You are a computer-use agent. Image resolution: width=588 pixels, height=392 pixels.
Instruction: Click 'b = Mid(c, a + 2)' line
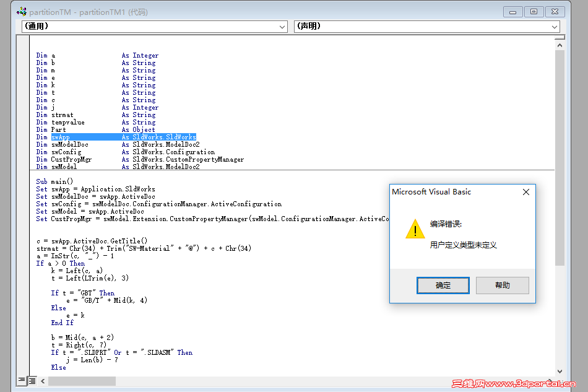(x=82, y=338)
